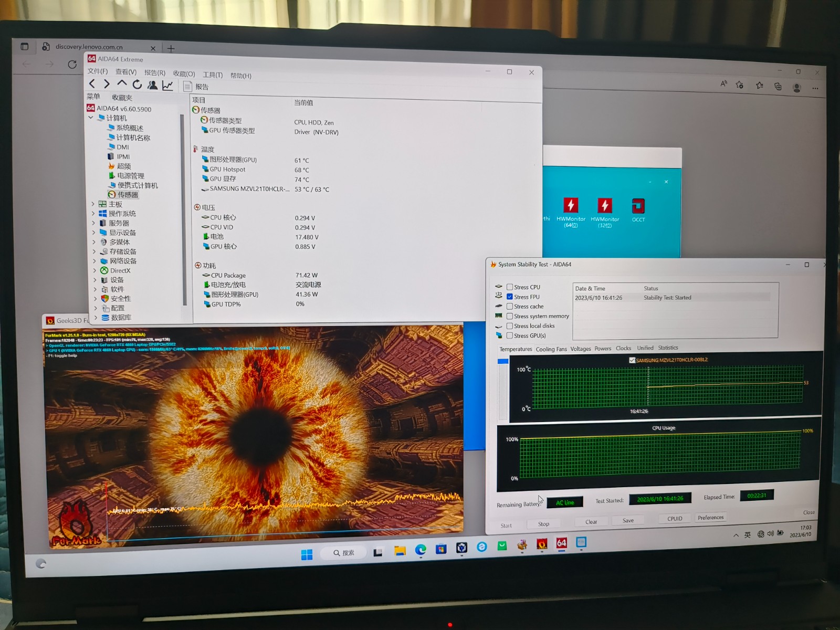The width and height of the screenshot is (840, 630).
Task: Expand the 网络设备 tree node
Action: [x=95, y=260]
